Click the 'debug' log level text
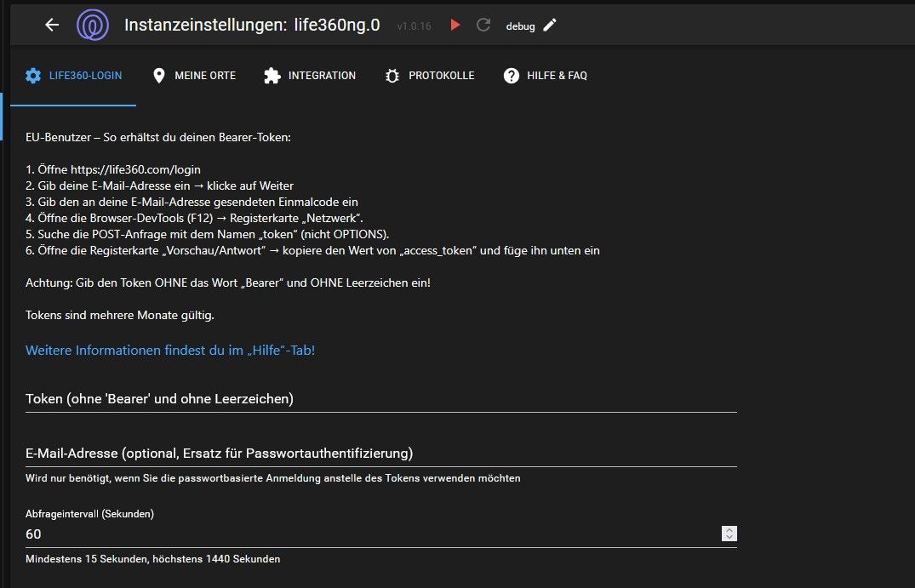This screenshot has width=915, height=588. click(x=521, y=26)
